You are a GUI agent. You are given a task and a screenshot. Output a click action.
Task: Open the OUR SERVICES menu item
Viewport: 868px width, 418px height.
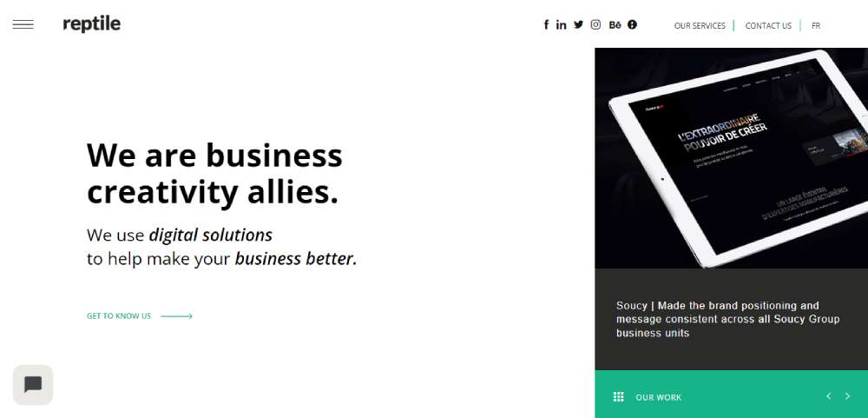pos(700,25)
